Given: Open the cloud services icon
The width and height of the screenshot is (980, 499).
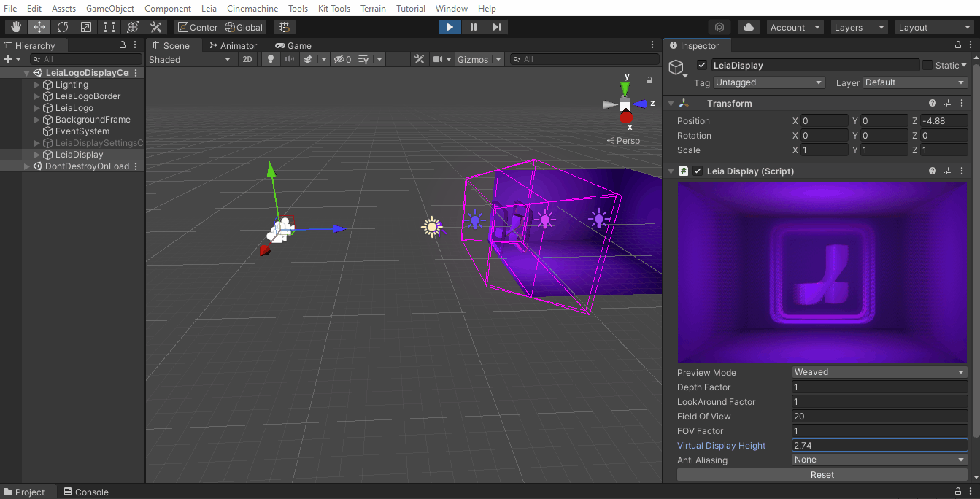Looking at the screenshot, I should pos(749,27).
